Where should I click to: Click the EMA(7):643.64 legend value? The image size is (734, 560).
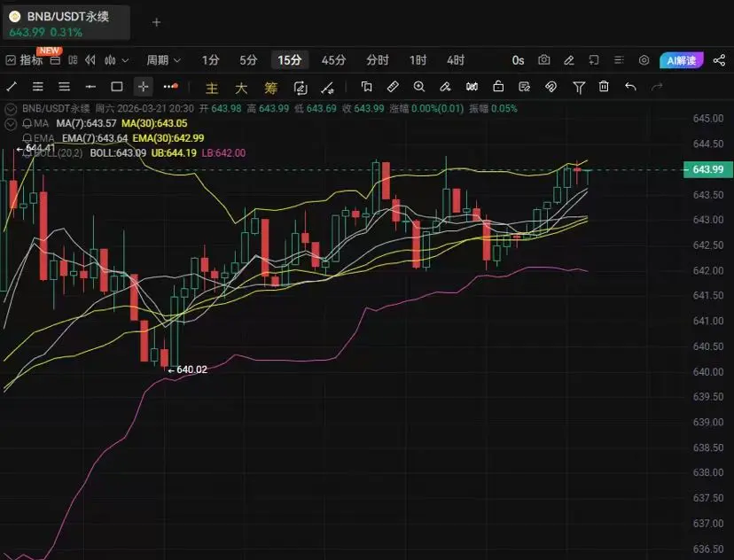tap(95, 138)
